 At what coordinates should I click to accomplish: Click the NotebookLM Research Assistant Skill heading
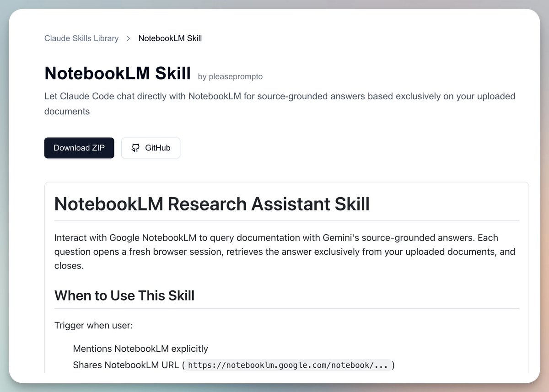(212, 204)
